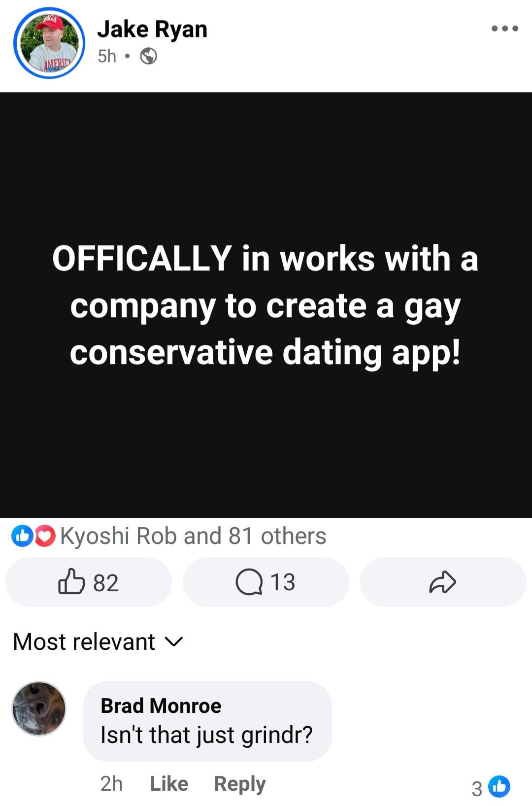The width and height of the screenshot is (532, 806).
Task: Tap the red heart reaction icon
Action: tap(45, 536)
